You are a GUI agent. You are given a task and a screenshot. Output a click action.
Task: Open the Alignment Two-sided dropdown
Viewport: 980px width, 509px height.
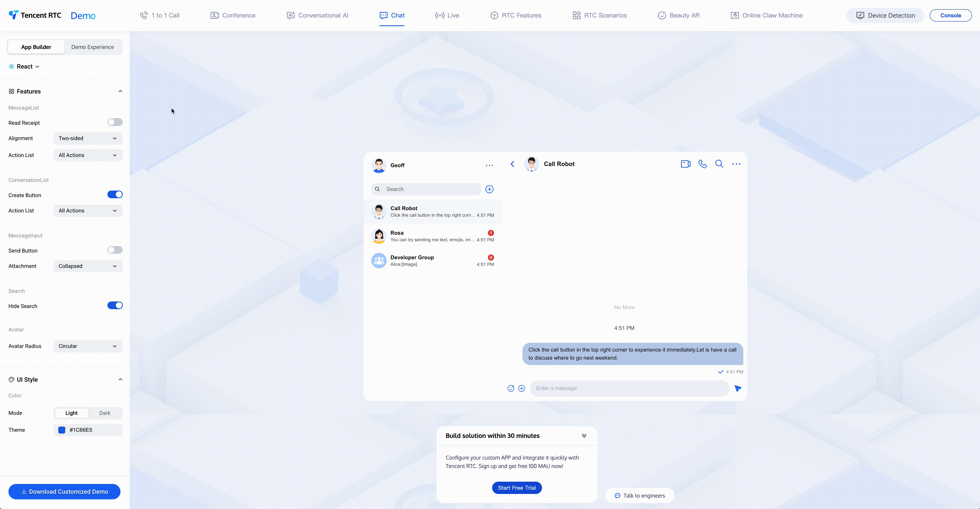[88, 138]
